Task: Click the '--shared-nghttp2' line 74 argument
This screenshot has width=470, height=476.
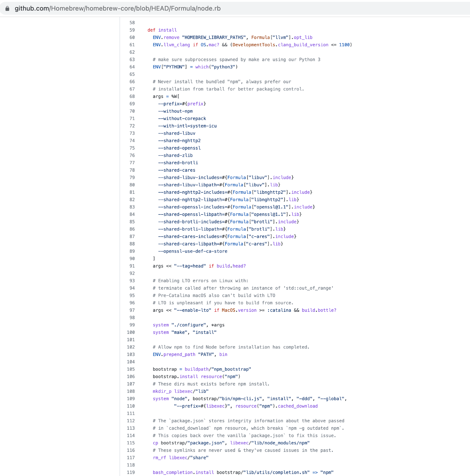Action: 179,141
